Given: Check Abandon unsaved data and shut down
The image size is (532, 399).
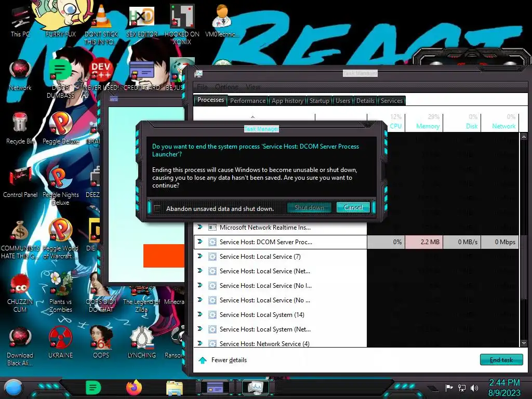Looking at the screenshot, I should (157, 208).
